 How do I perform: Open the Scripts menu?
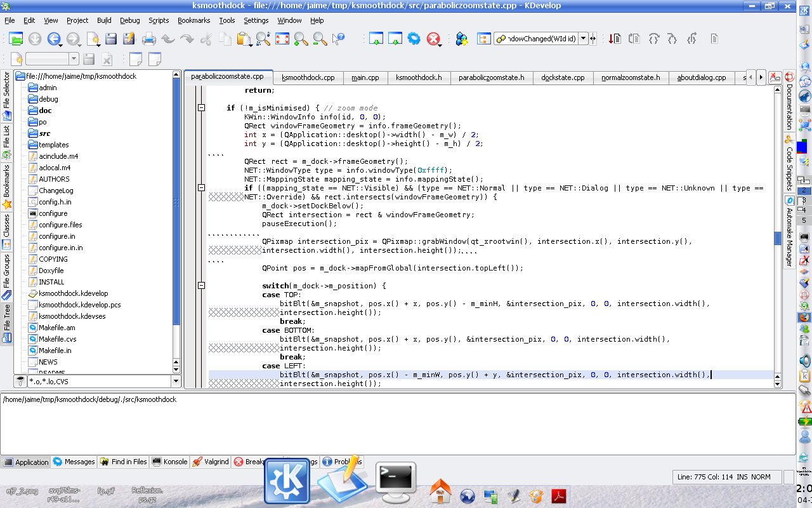pyautogui.click(x=159, y=20)
